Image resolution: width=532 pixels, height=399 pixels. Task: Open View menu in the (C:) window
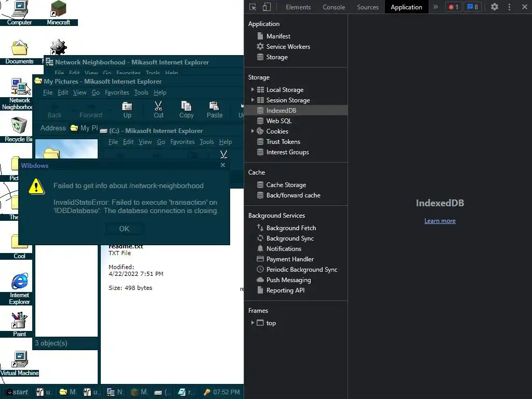click(x=145, y=142)
